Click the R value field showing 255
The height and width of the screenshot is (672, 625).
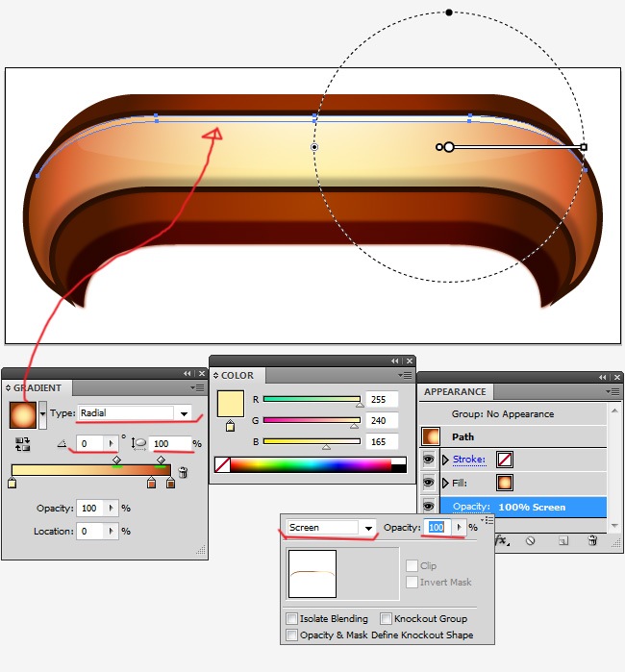pyautogui.click(x=382, y=399)
